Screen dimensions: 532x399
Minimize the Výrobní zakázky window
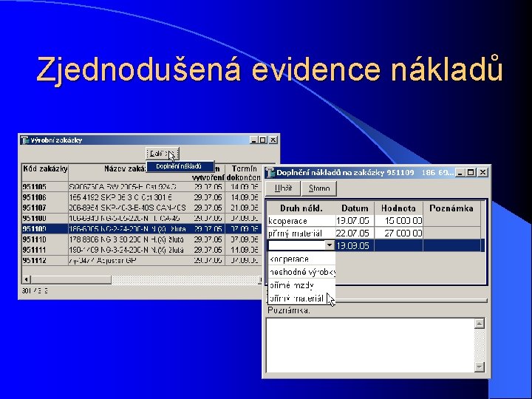[x=254, y=140]
